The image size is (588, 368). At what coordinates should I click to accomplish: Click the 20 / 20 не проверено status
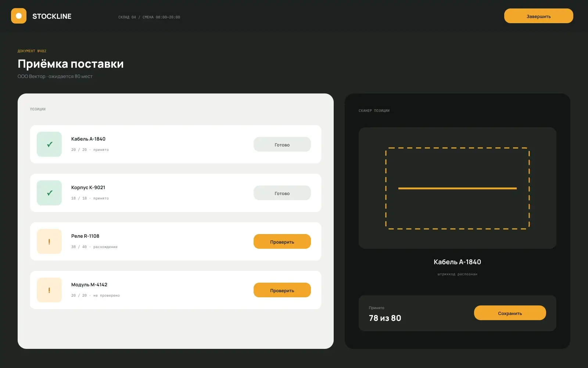96,296
